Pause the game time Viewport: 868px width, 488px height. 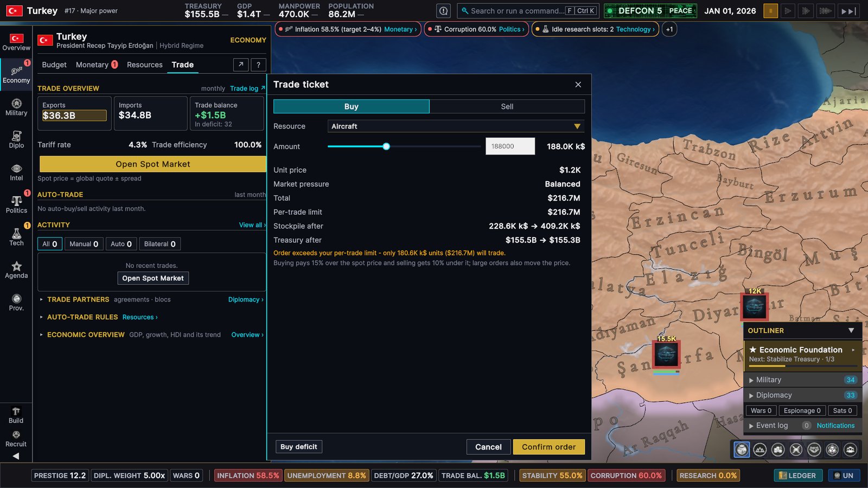[x=770, y=11]
